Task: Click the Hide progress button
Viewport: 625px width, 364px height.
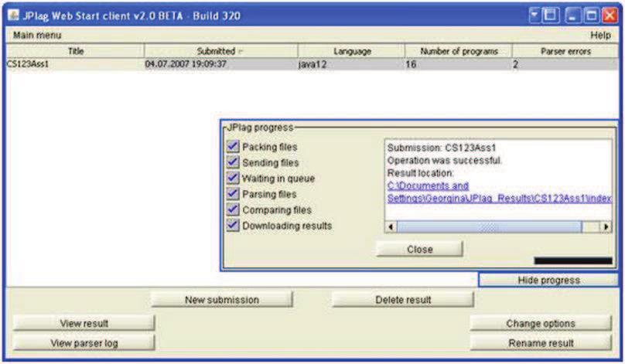Action: (x=548, y=280)
